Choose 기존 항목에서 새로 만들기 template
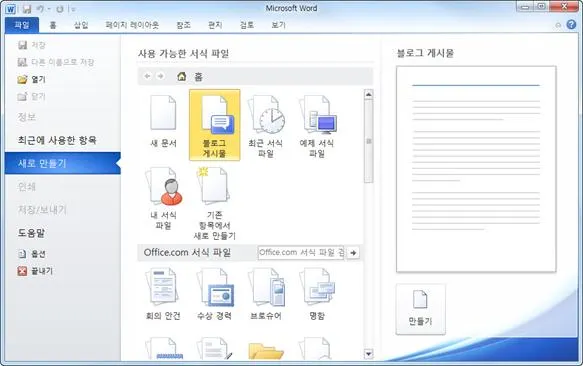The image size is (583, 366). coord(215,203)
